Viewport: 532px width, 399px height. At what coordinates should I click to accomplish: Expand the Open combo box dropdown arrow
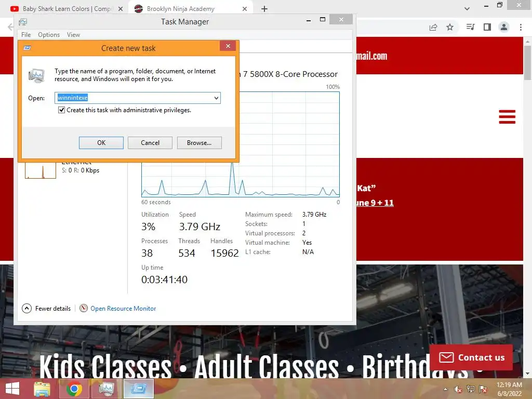216,98
